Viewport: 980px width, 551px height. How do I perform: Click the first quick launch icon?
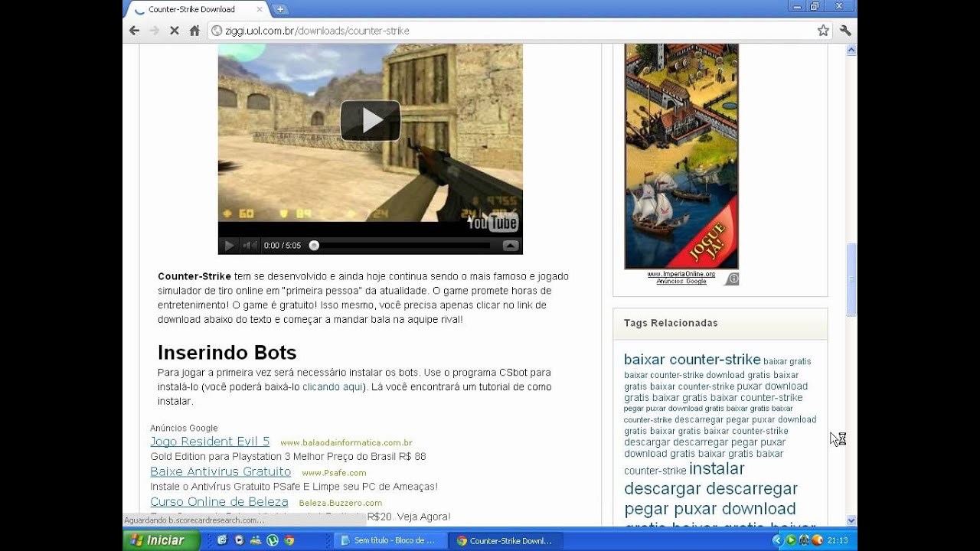[x=222, y=540]
